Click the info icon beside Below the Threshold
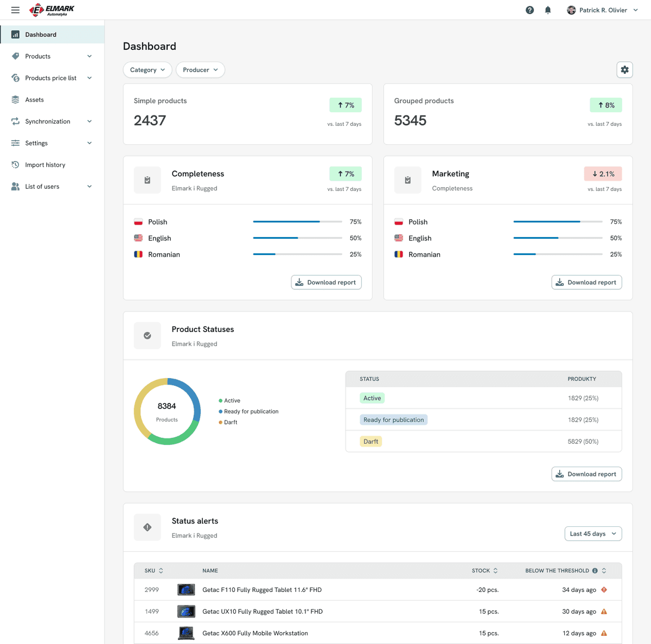Image resolution: width=651 pixels, height=644 pixels. [x=595, y=571]
